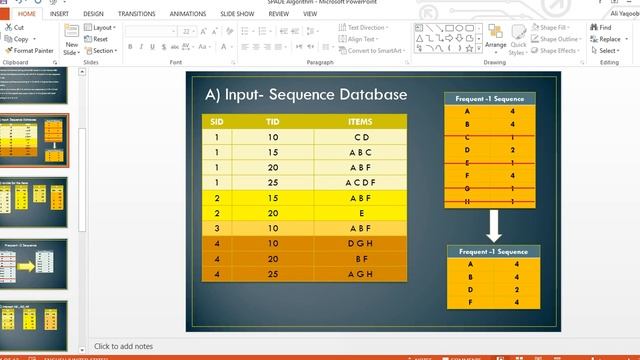Open Line Spacing options
Viewport: 640px width, 360px height.
click(312, 31)
